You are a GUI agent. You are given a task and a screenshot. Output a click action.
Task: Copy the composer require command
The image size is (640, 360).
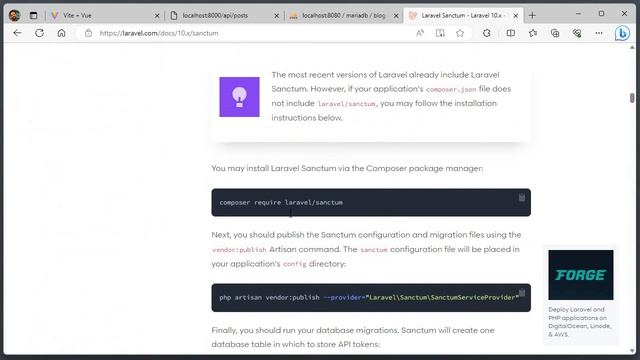tap(522, 198)
